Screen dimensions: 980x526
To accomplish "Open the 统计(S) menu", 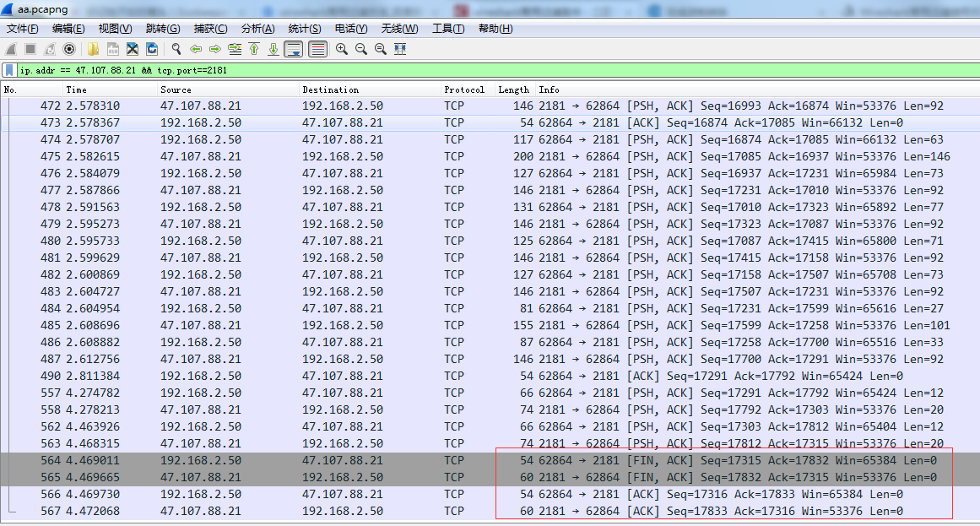I will point(305,29).
